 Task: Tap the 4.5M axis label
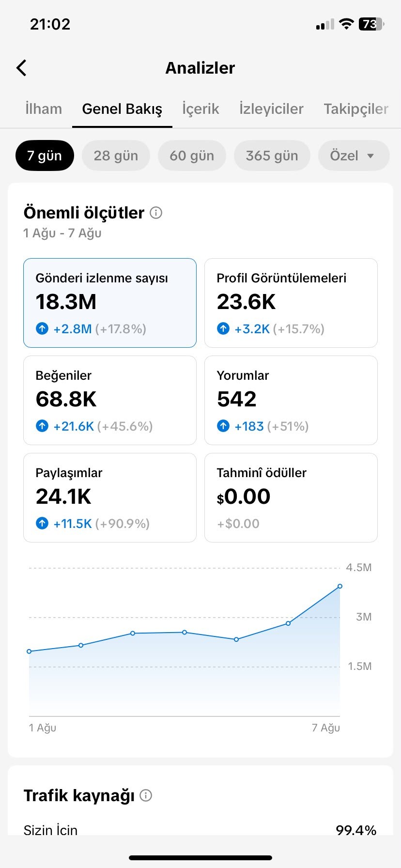(359, 568)
